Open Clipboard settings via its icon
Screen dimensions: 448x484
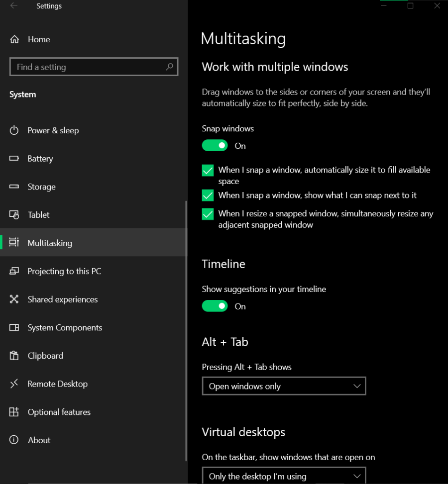pos(14,356)
